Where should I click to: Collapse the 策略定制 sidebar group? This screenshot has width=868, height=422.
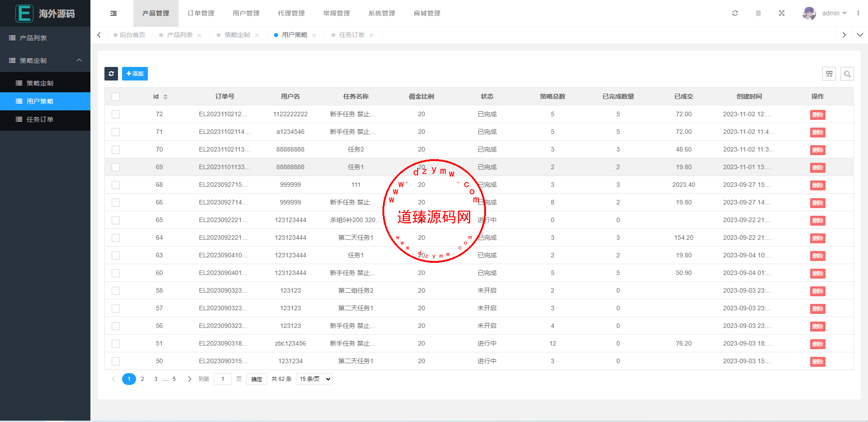45,60
